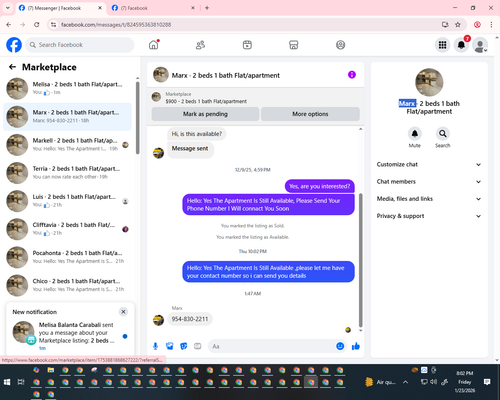Open the search tabs dropdown arrow

tap(8, 8)
